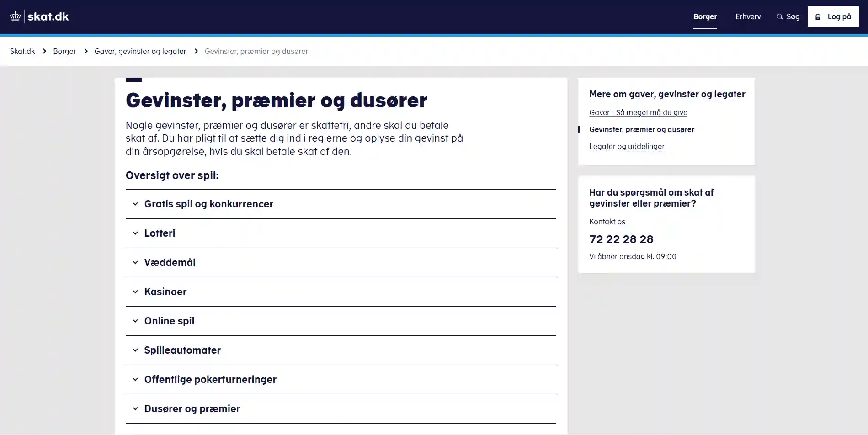
Task: Click chevron after Gaver, gevinster og legater
Action: (x=196, y=51)
